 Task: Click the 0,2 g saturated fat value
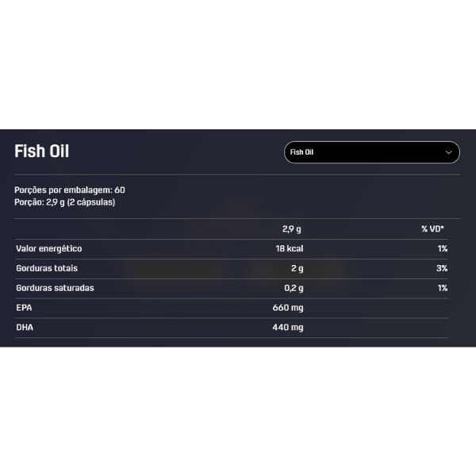(294, 288)
